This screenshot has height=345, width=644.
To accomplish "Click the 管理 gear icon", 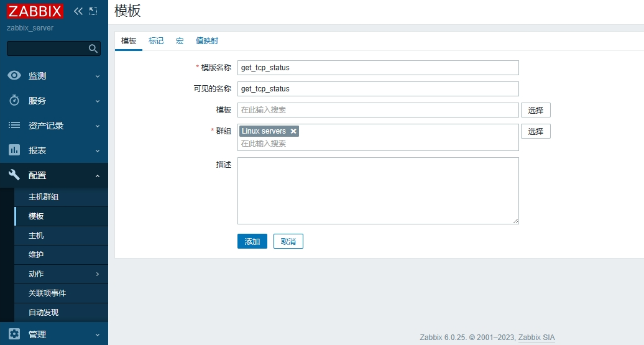I will 14,334.
